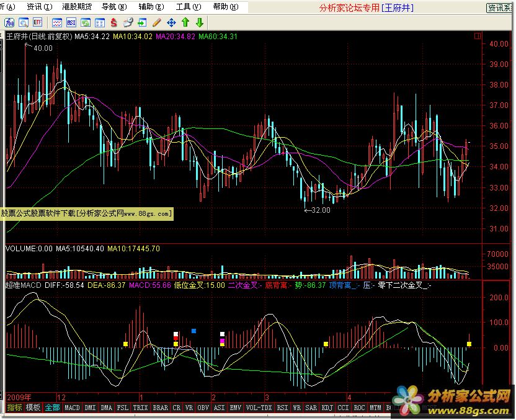Select the CCI indicator tab
This screenshot has height=420, width=516.
pos(343,408)
